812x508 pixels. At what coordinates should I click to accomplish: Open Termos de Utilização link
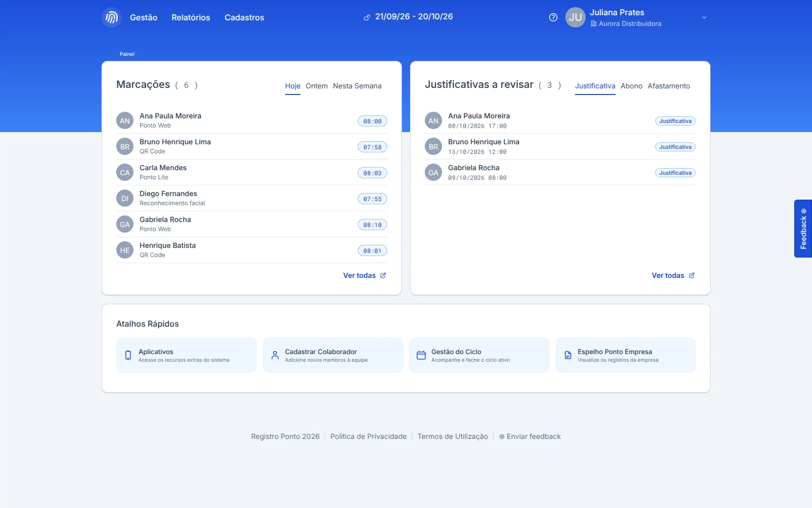[453, 436]
